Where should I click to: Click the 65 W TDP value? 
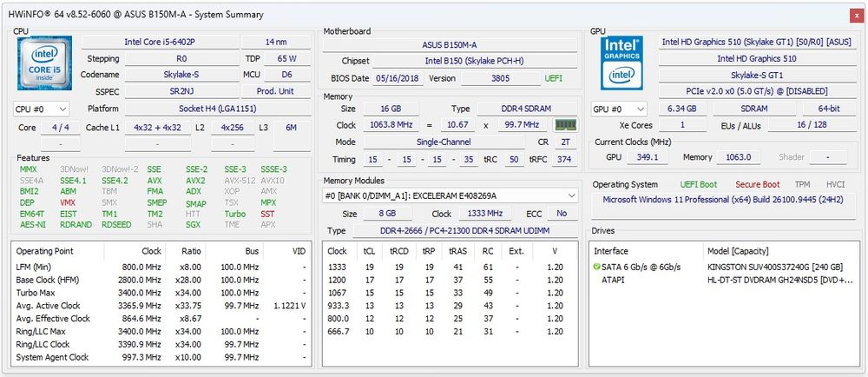tap(286, 58)
